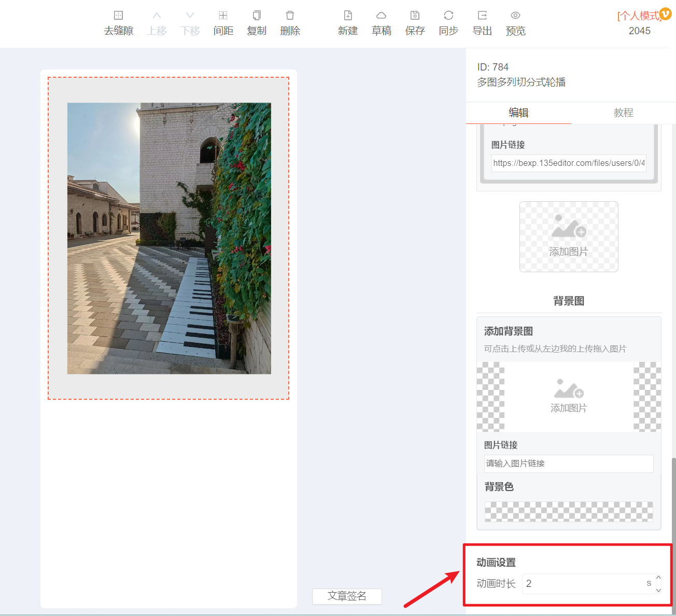Image resolution: width=676 pixels, height=616 pixels.
Task: Click the 复制 copy icon
Action: coord(257,16)
